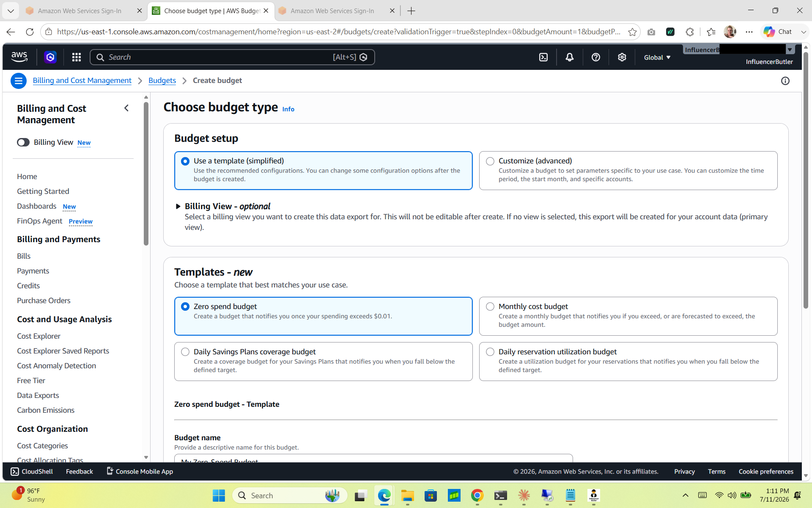812x508 pixels.
Task: Open the Cost Explorer sidebar item
Action: click(x=38, y=336)
